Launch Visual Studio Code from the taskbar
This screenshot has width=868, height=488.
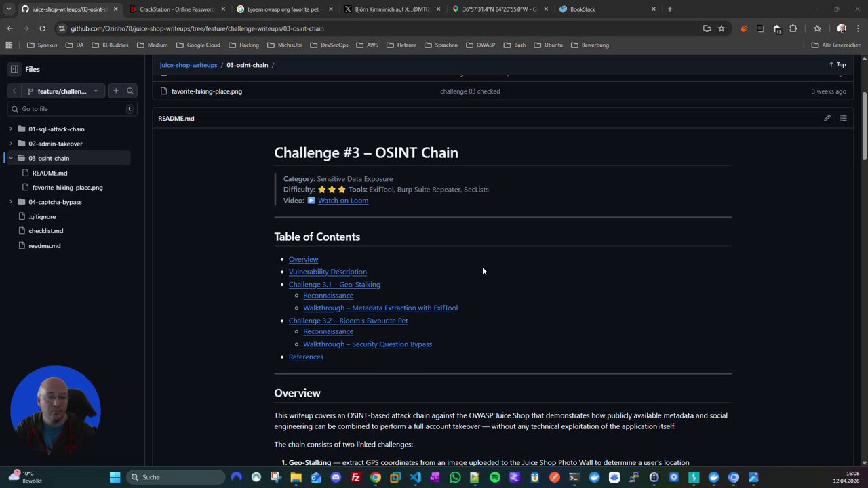[x=415, y=477]
